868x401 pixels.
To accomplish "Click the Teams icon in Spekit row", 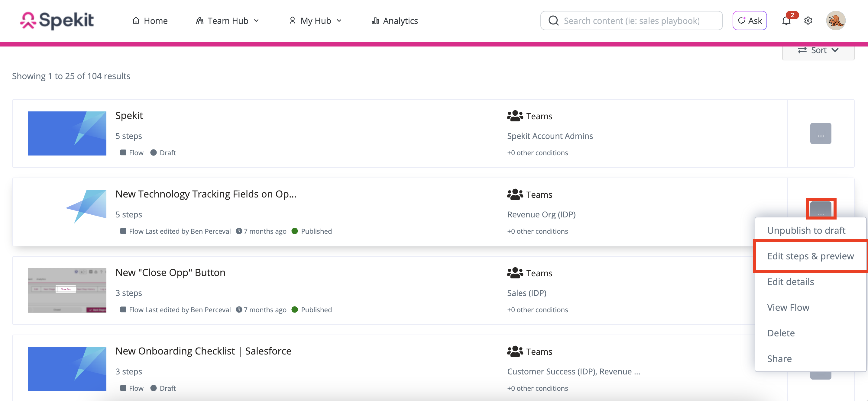I will click(x=515, y=116).
